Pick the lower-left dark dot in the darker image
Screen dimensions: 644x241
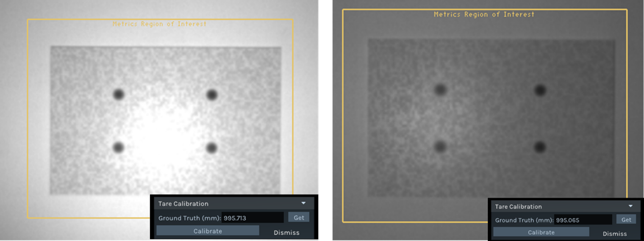(x=440, y=146)
